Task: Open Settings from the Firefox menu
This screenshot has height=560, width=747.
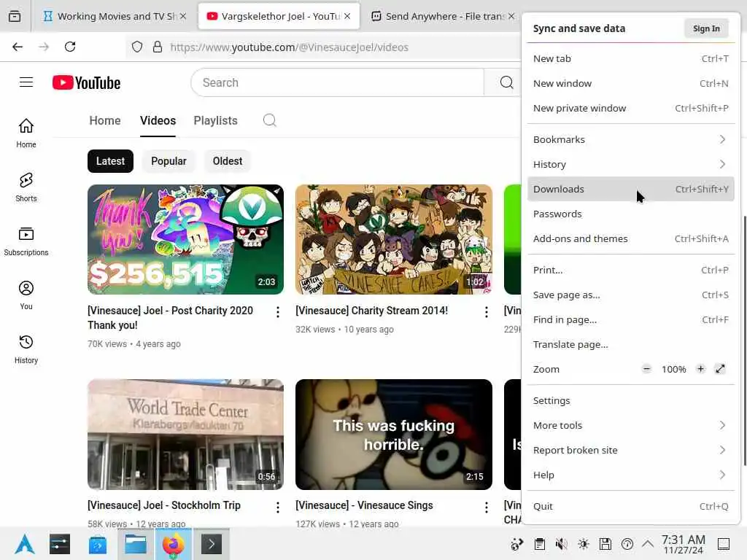Action: (x=630, y=400)
